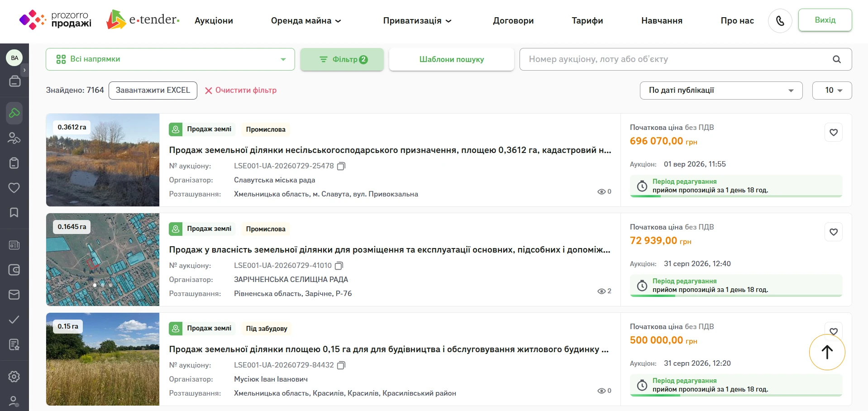Click the scroll-to-top arrow button

pos(827,352)
